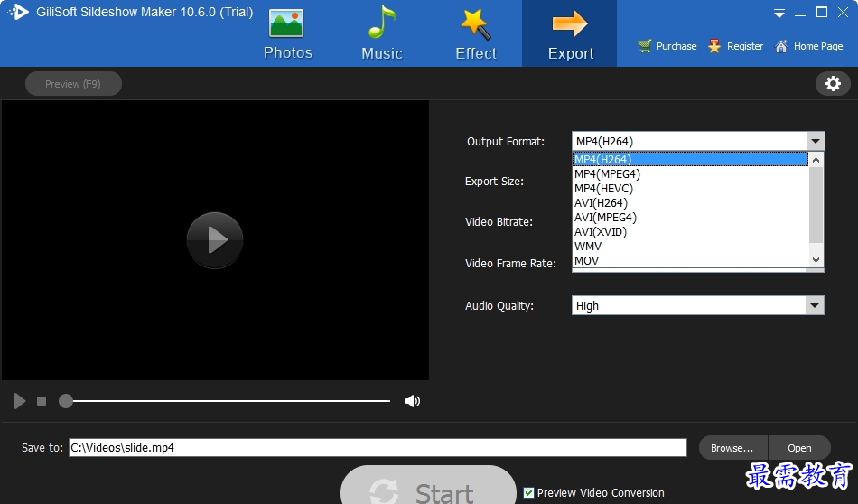The image size is (858, 504).
Task: Open the Photos tab
Action: coord(288,34)
